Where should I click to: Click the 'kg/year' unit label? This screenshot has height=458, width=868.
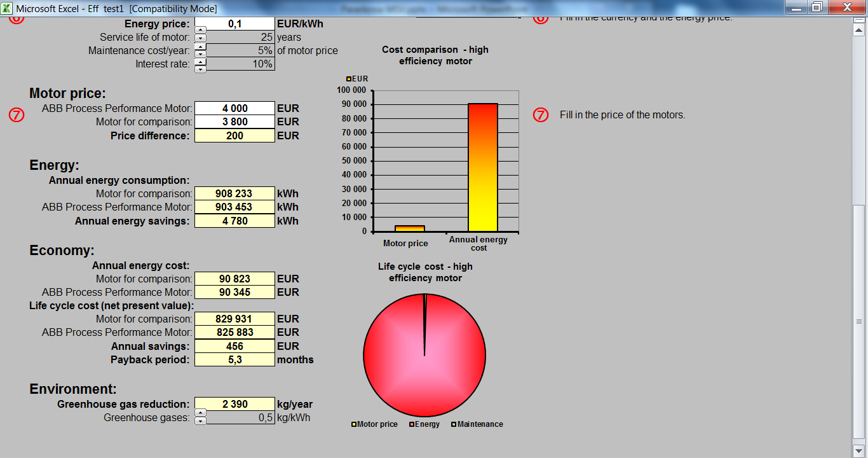coord(295,404)
